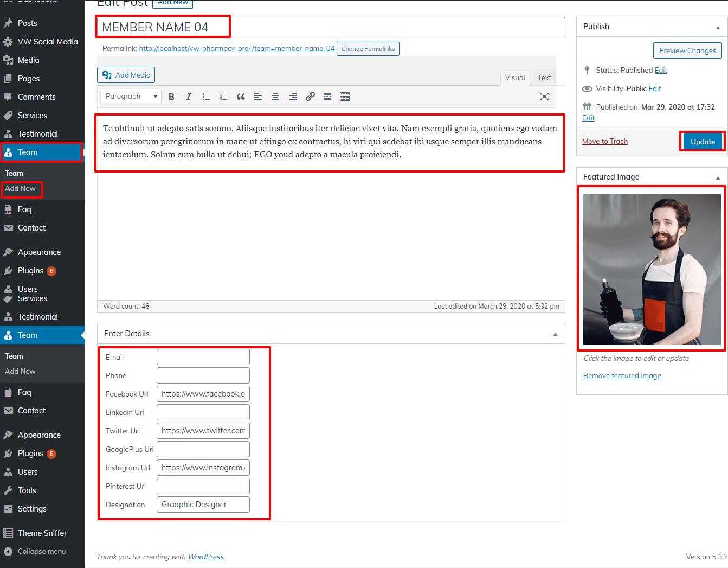
Task: Open VW Social Media menu
Action: (x=47, y=42)
